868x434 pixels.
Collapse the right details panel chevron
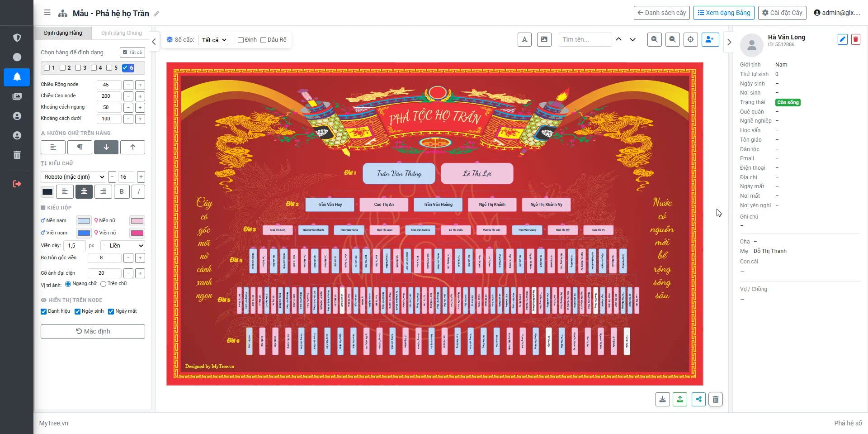[x=729, y=42]
